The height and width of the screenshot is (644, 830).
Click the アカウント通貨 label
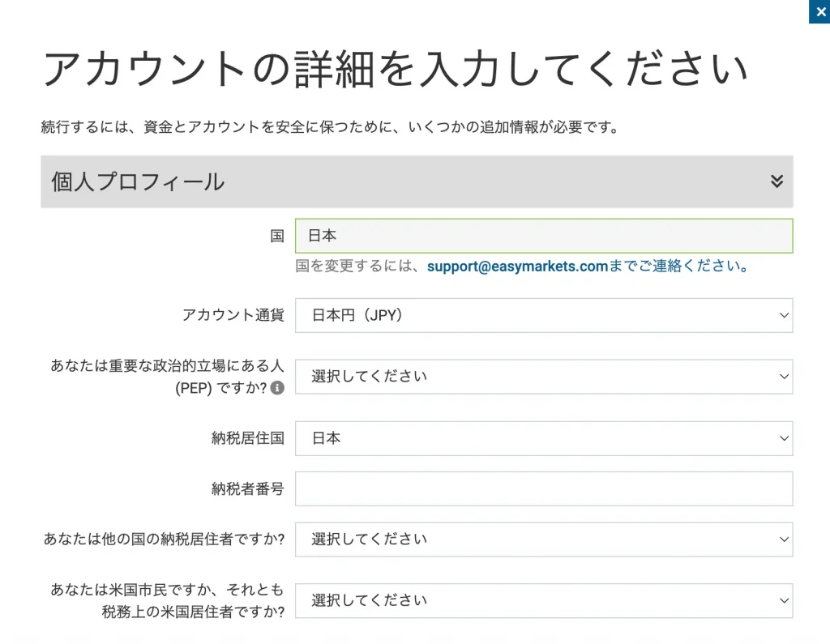[x=233, y=315]
